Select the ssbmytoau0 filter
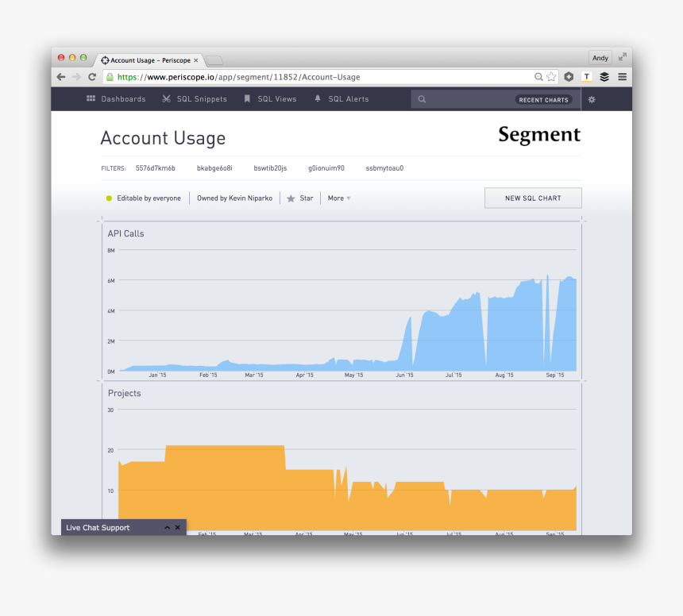Viewport: 683px width, 616px height. point(384,168)
